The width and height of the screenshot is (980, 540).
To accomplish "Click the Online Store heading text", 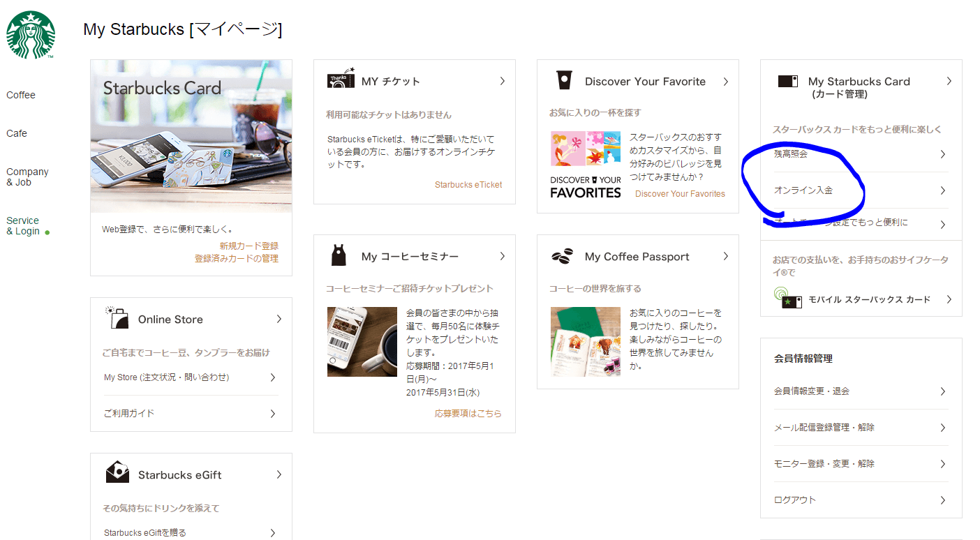I will tap(170, 320).
